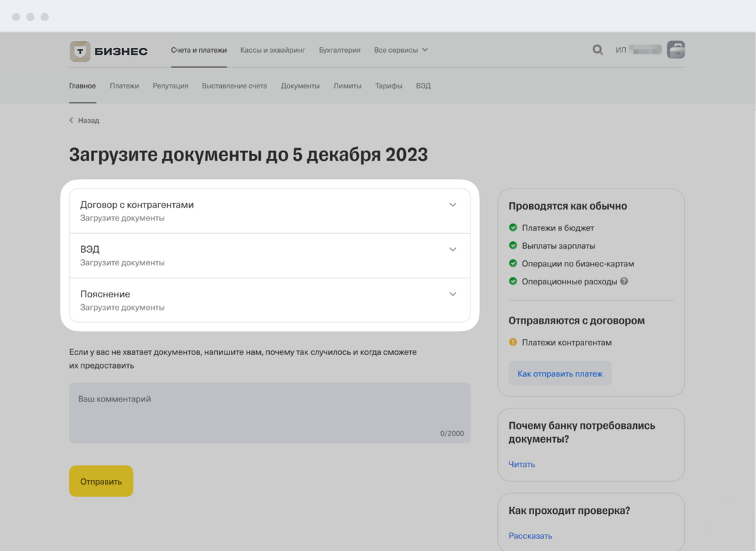The width and height of the screenshot is (756, 551).
Task: Open search with the magnifier icon
Action: [x=598, y=50]
